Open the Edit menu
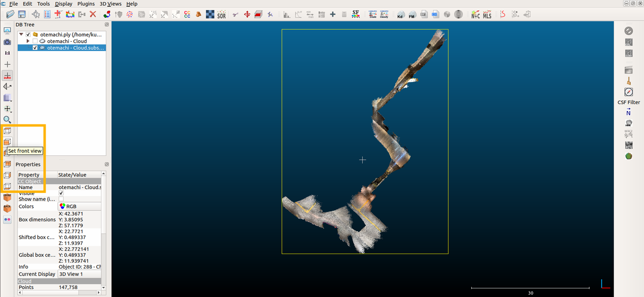Viewport: 644px width, 297px height. [x=27, y=4]
